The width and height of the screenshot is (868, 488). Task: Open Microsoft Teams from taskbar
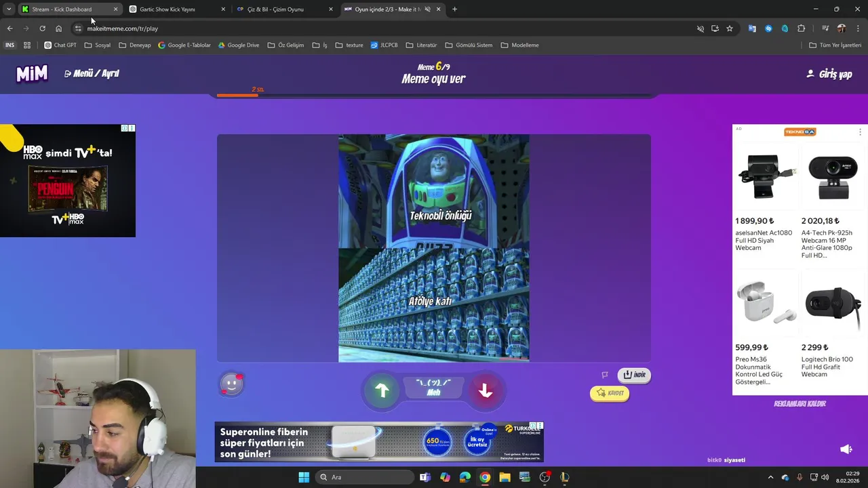click(425, 477)
